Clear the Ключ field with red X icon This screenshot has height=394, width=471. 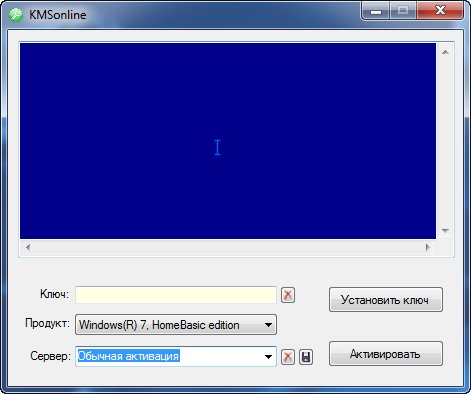pyautogui.click(x=288, y=295)
